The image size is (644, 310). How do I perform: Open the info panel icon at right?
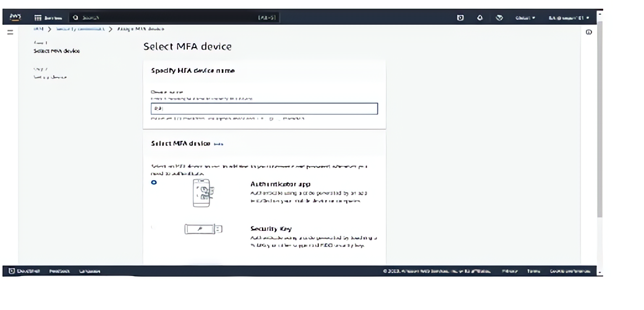tap(588, 32)
